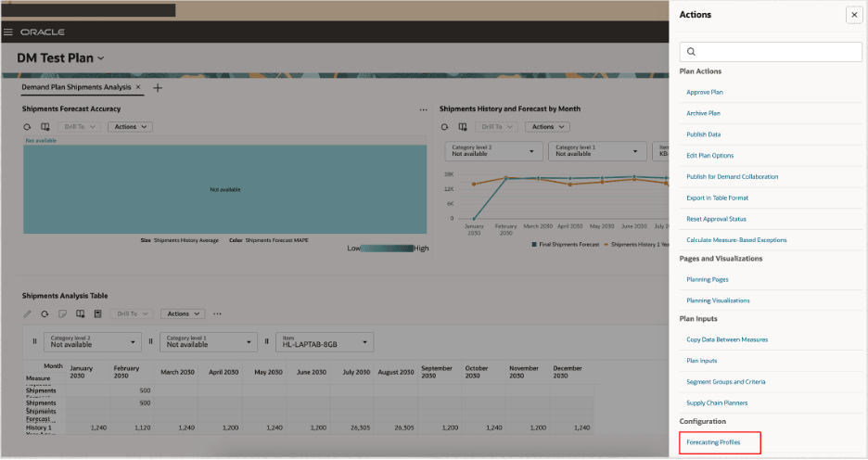Refresh the Shipments History and Forecast chart
The image size is (868, 460).
coord(444,127)
